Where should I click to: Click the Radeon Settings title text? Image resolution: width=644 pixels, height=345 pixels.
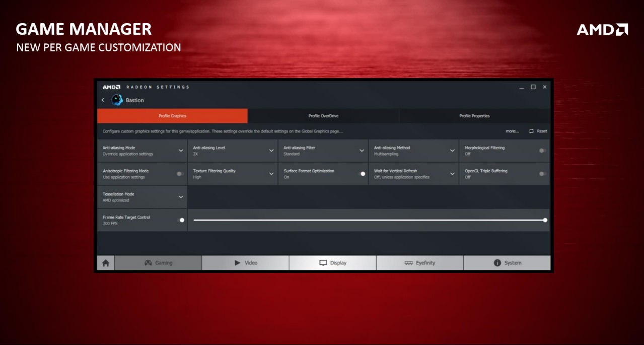click(158, 87)
